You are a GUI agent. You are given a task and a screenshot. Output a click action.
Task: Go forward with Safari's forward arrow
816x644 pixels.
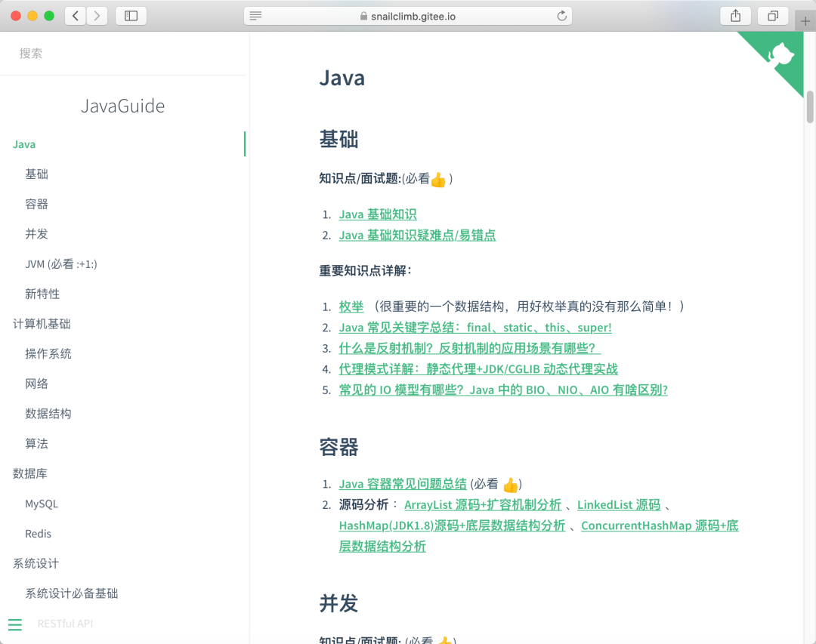tap(97, 16)
